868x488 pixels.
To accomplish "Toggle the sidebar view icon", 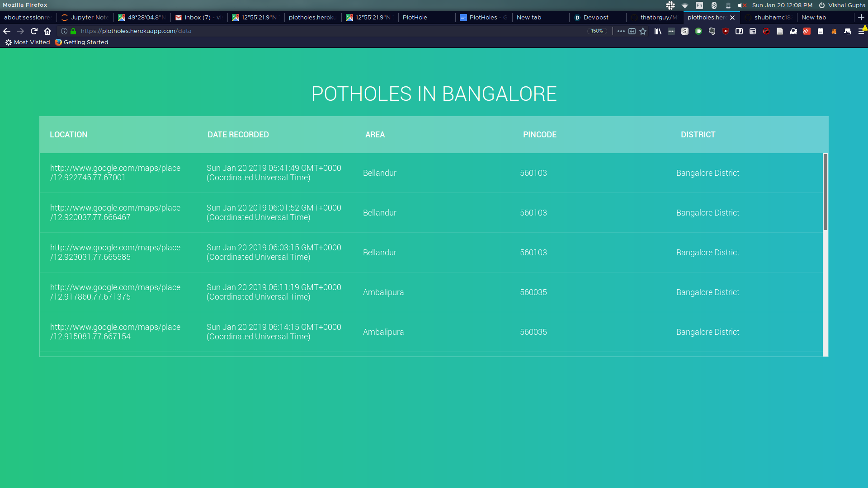I will point(739,31).
